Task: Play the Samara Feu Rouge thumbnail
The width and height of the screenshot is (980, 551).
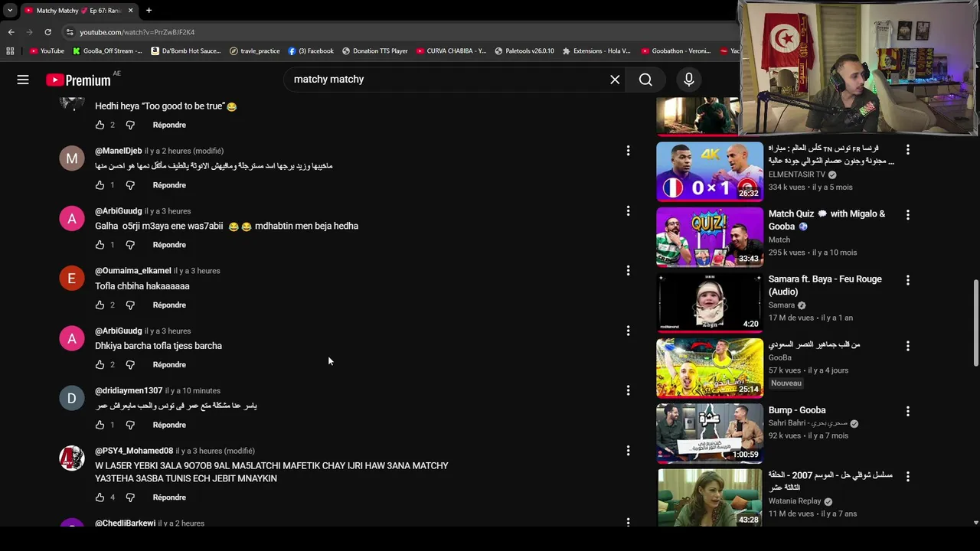Action: click(x=710, y=302)
